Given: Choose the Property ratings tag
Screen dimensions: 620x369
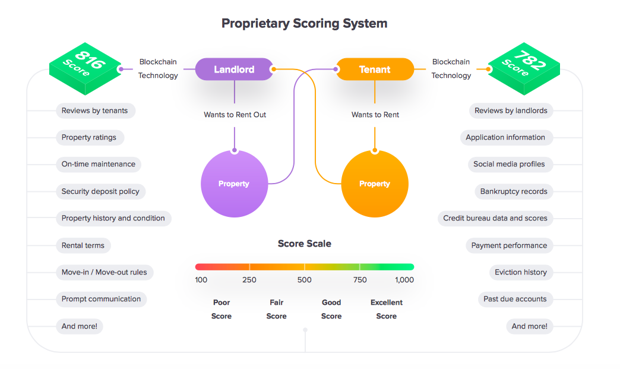Looking at the screenshot, I should coord(90,137).
